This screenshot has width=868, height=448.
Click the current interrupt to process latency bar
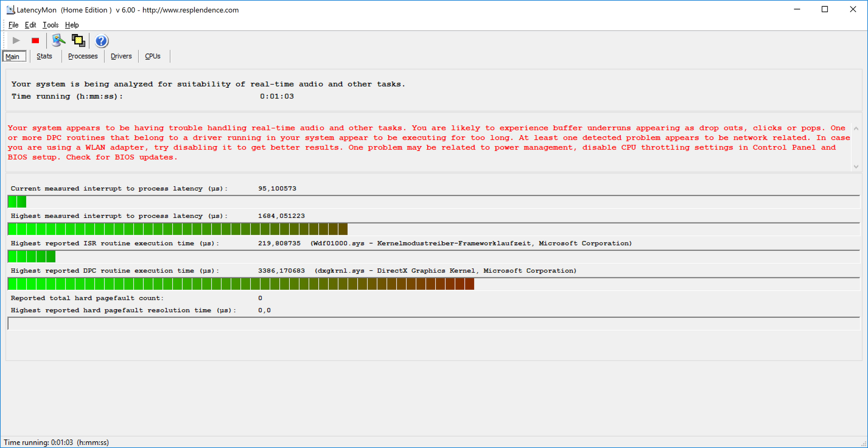[434, 202]
